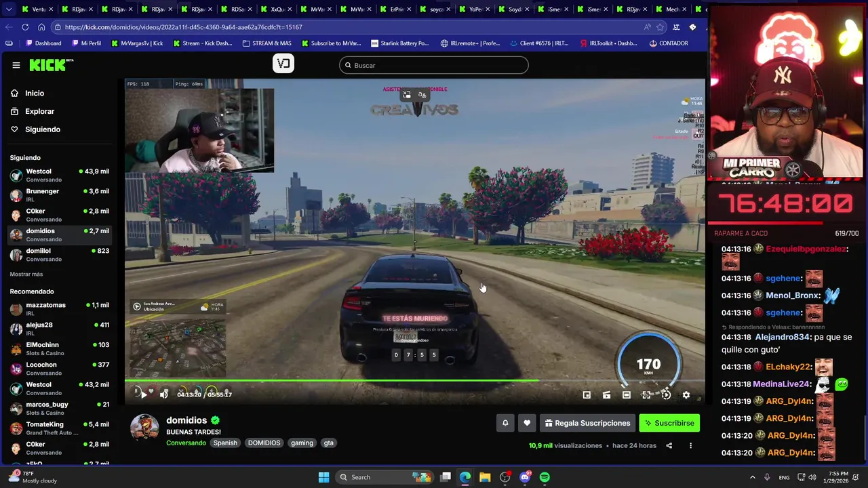Click Regala Suscripciones button
The width and height of the screenshot is (868, 488).
[587, 423]
